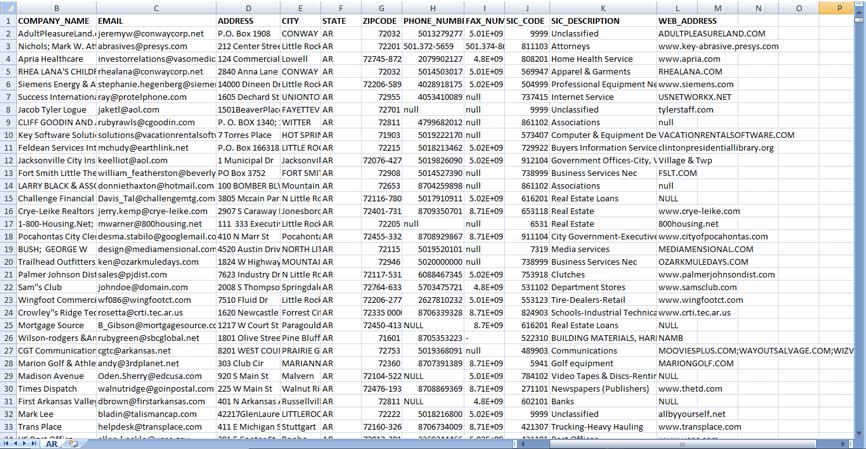Select the OZARKMULEDAYS.COM cell
The height and width of the screenshot is (449, 866).
pos(677,262)
